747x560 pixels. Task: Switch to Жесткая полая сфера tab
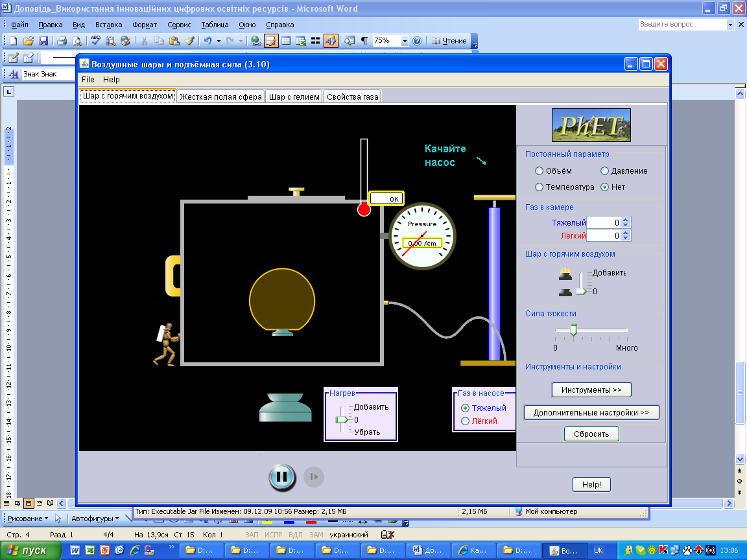tap(220, 97)
